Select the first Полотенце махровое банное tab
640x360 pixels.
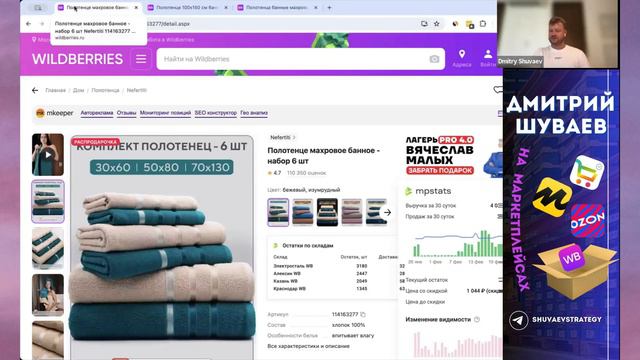point(99,7)
